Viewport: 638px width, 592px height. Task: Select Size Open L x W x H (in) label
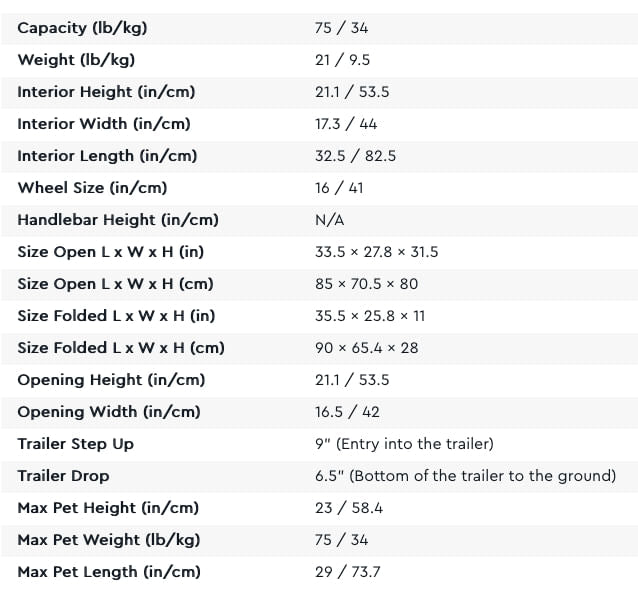[110, 252]
